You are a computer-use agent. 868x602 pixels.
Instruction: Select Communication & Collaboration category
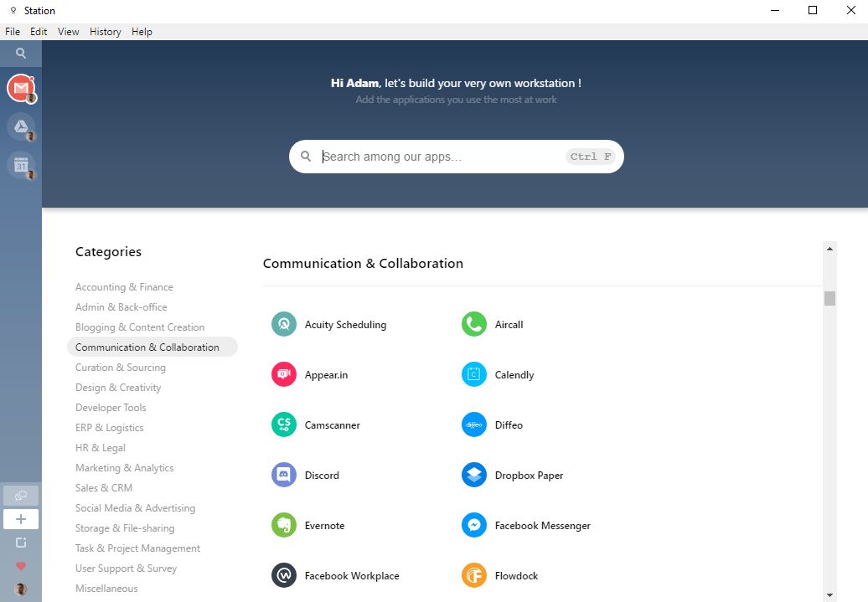point(152,347)
